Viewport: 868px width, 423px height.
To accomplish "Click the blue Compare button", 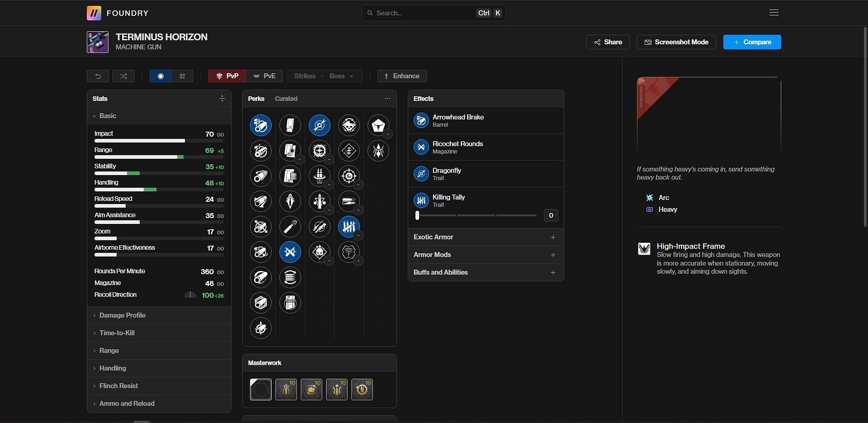I will point(752,42).
